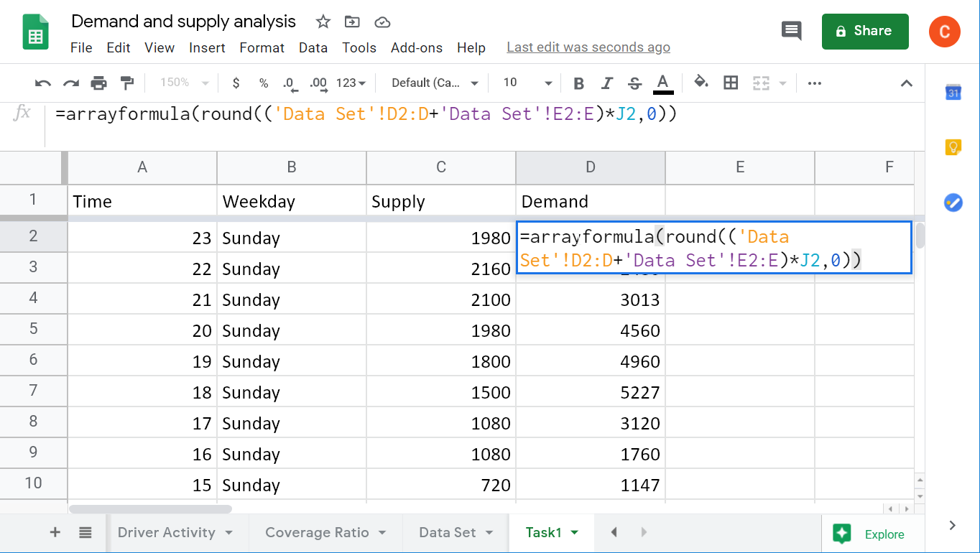Open the font size 10 dropdown
980x553 pixels.
coord(527,83)
